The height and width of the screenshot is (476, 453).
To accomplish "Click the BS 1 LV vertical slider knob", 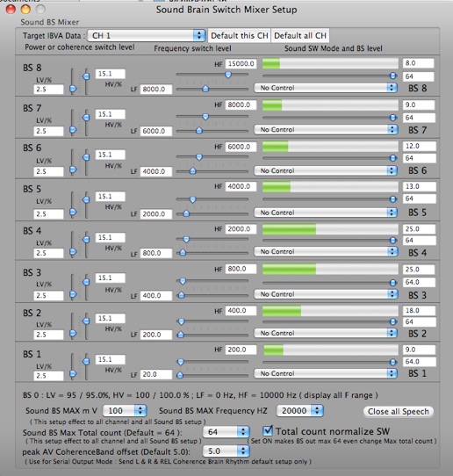I will point(73,374).
